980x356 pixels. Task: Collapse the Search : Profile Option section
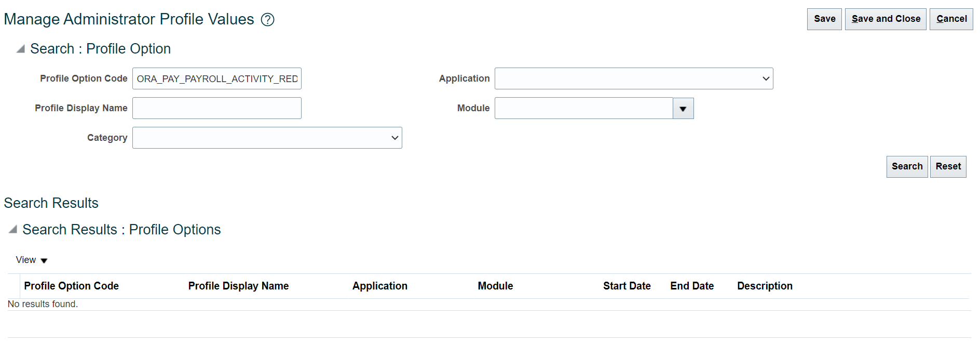[19, 48]
